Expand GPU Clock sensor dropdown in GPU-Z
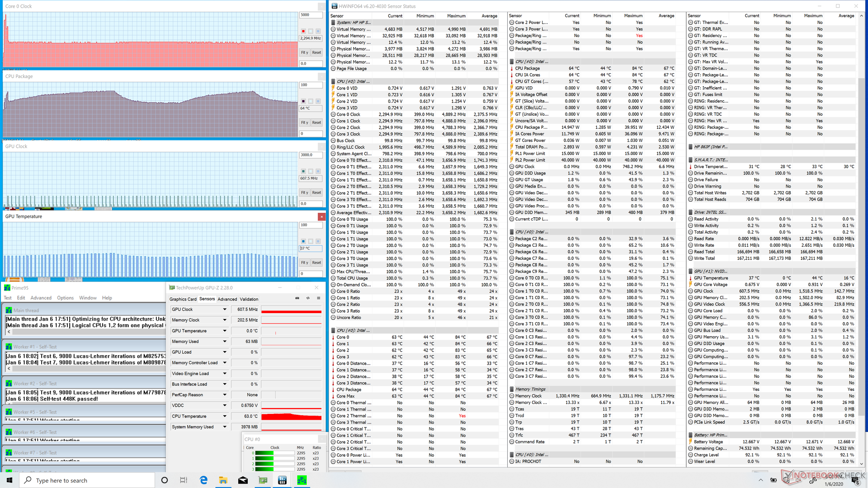This screenshot has width=868, height=488. [x=225, y=310]
